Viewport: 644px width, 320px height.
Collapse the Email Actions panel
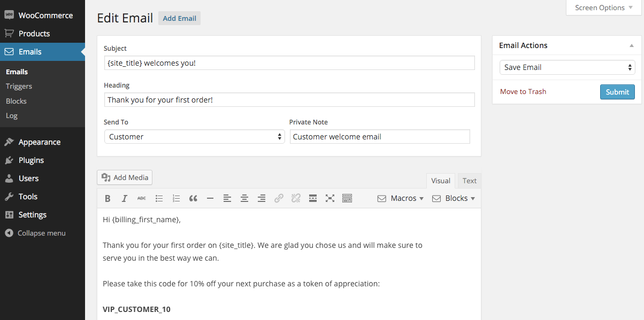point(632,46)
